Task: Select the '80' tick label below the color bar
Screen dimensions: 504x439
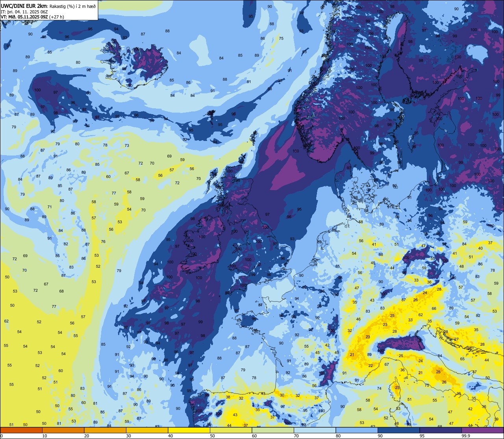Action: (338, 436)
